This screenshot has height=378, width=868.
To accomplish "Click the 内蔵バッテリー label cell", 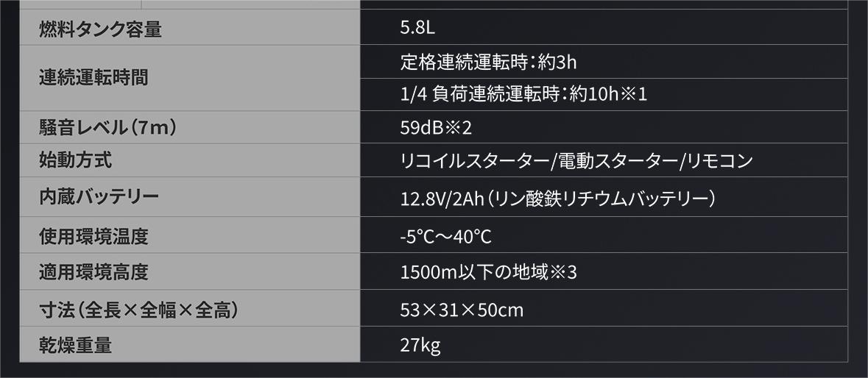I will [x=99, y=196].
